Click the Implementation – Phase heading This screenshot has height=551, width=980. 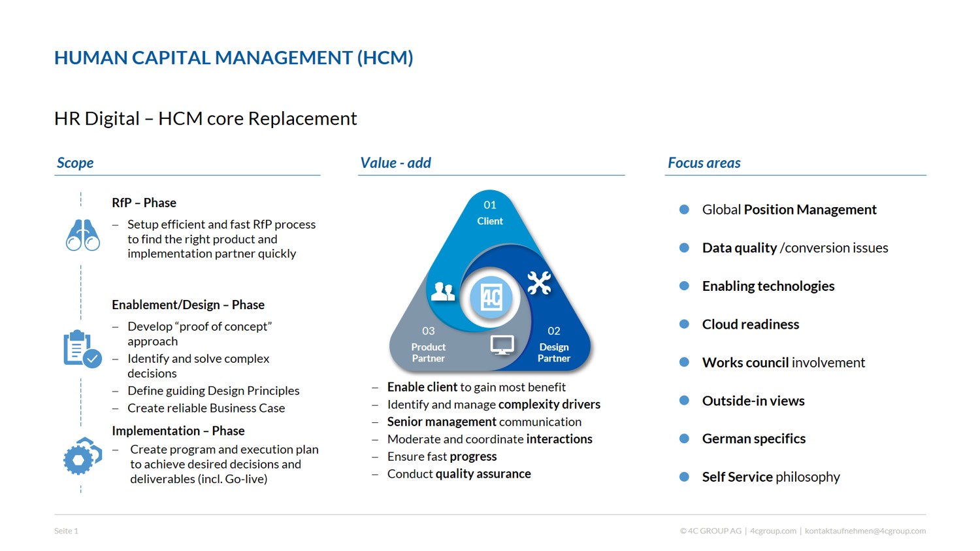point(178,431)
